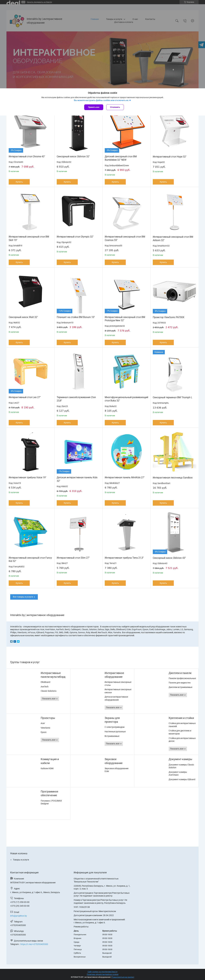The height and width of the screenshot is (980, 205).
Task: Open the info@projektor.by email link
Action: pyautogui.click(x=19, y=916)
